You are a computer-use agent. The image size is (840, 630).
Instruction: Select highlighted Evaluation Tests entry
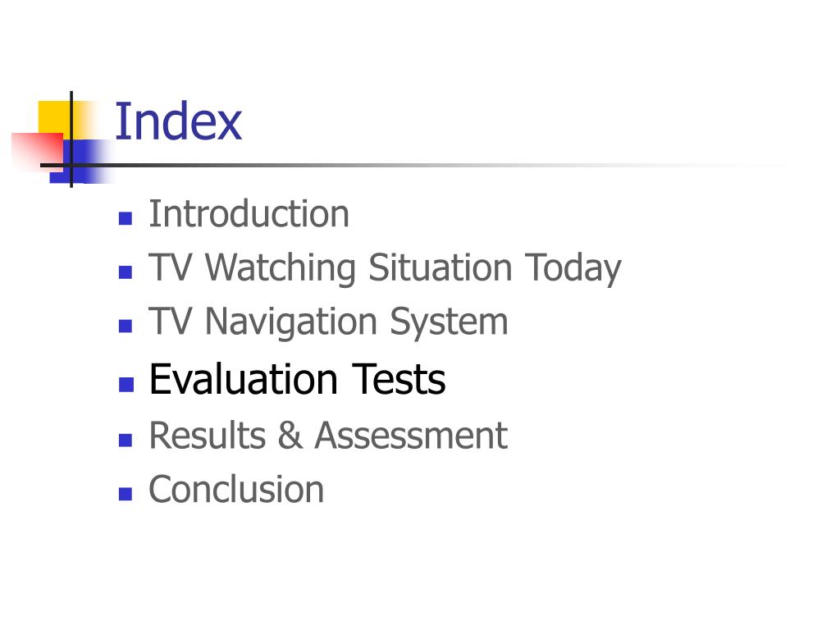(x=297, y=379)
